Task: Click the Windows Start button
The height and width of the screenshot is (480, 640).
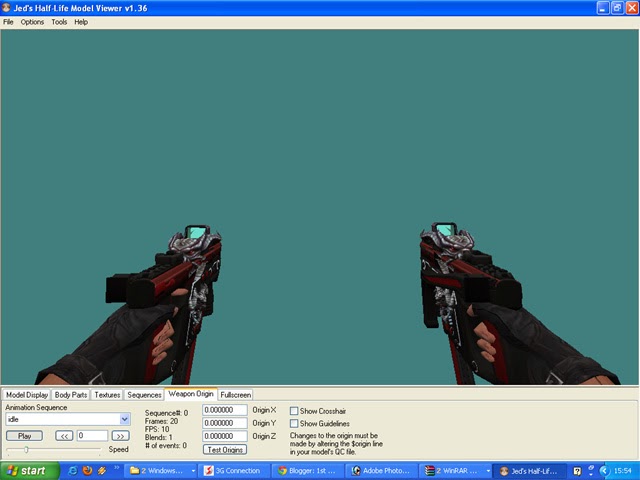Action: [30, 471]
